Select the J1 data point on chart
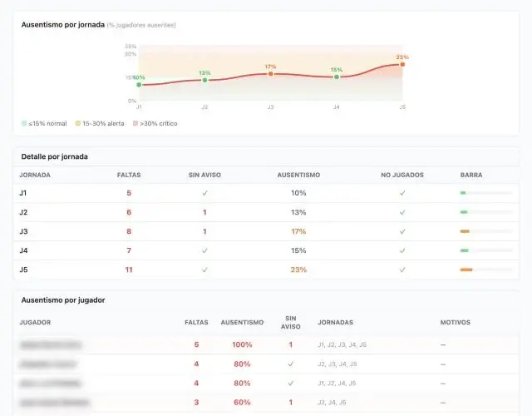The image size is (532, 416). pos(139,85)
